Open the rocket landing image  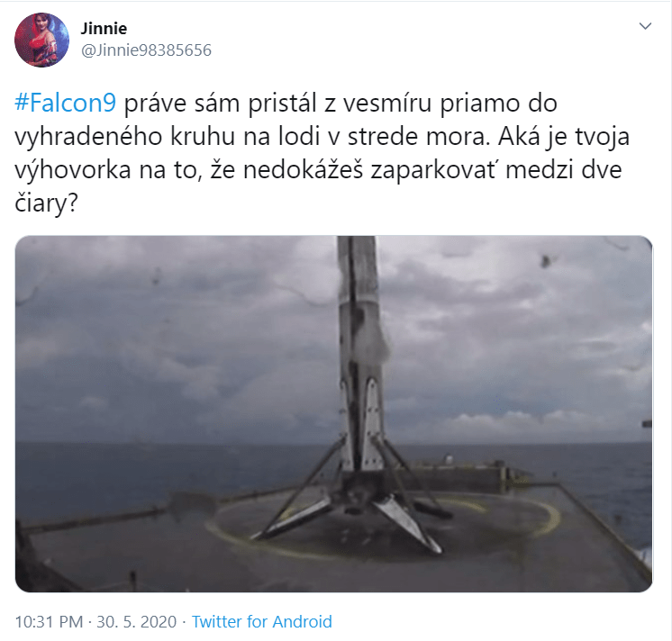pyautogui.click(x=333, y=413)
